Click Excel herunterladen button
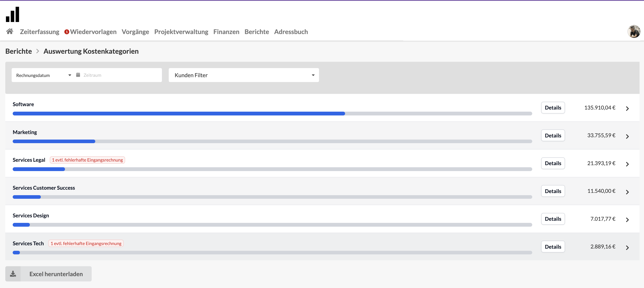This screenshot has width=644, height=288. pos(48,274)
